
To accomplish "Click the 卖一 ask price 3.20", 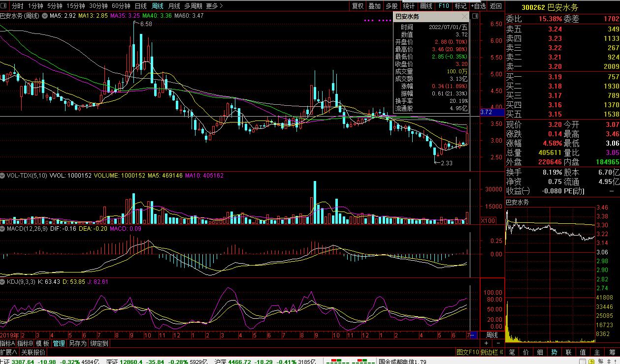I will tap(555, 67).
